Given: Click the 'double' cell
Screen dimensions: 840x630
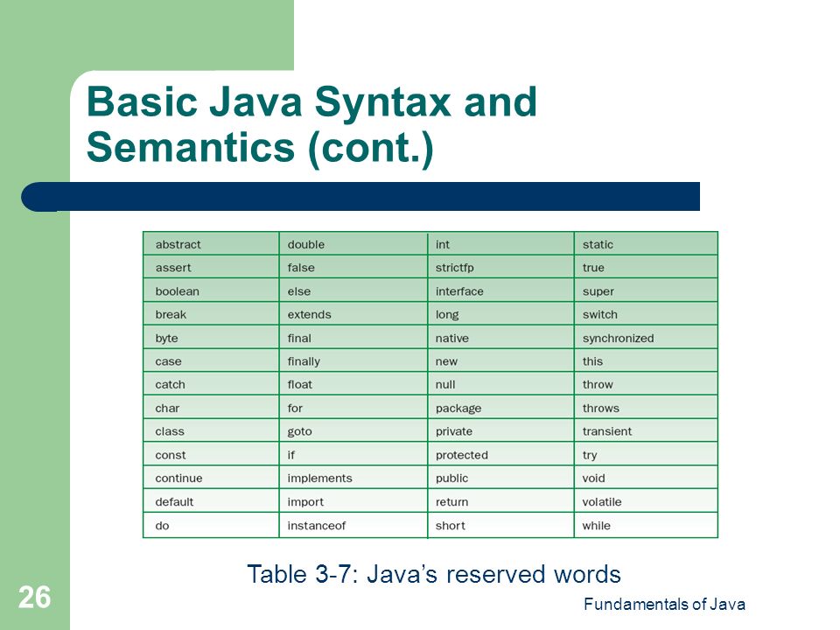Looking at the screenshot, I should coord(353,244).
